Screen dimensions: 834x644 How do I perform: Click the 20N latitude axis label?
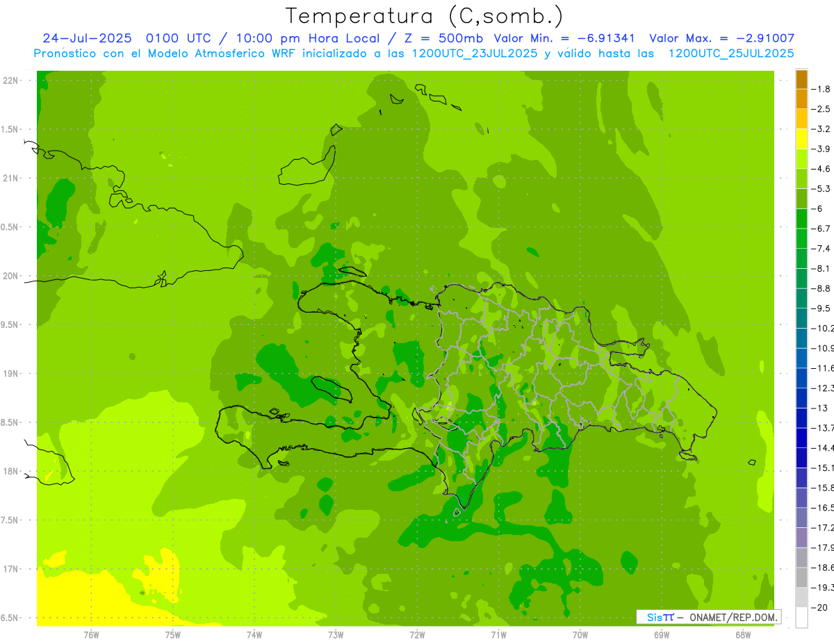10,276
